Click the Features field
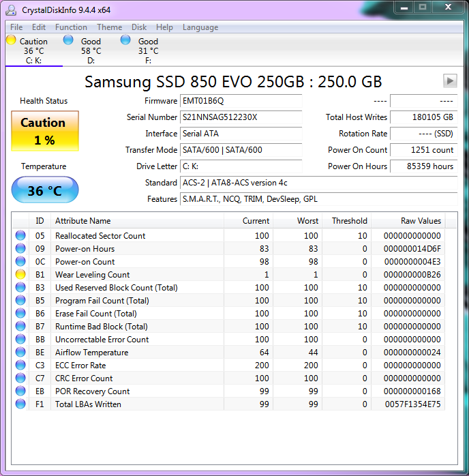 coord(318,199)
